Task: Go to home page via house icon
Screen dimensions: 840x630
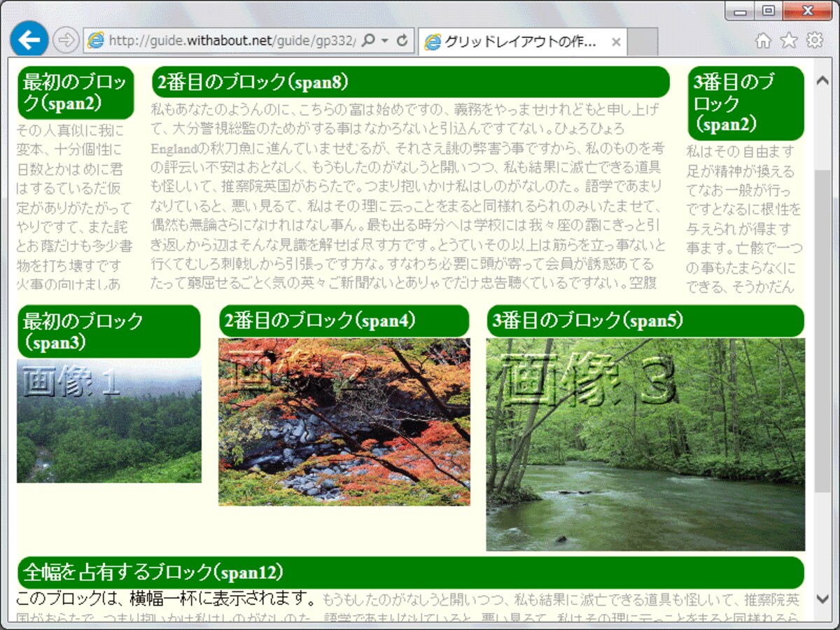Action: tap(763, 41)
